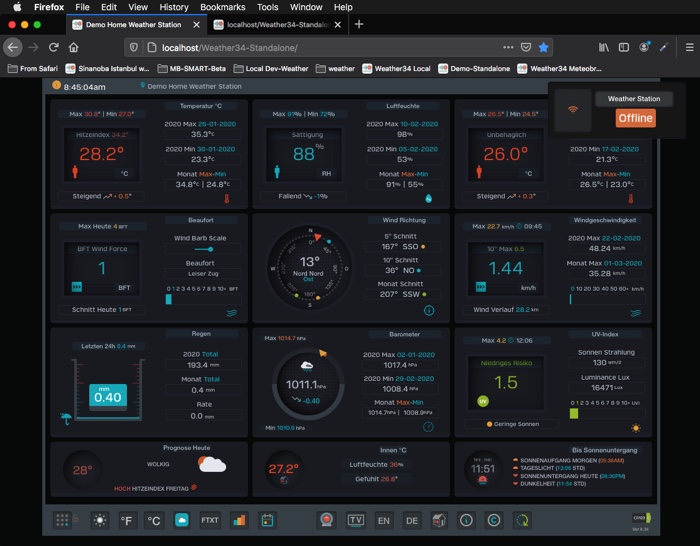Switch language to EN
This screenshot has height=546, width=700.
click(383, 521)
